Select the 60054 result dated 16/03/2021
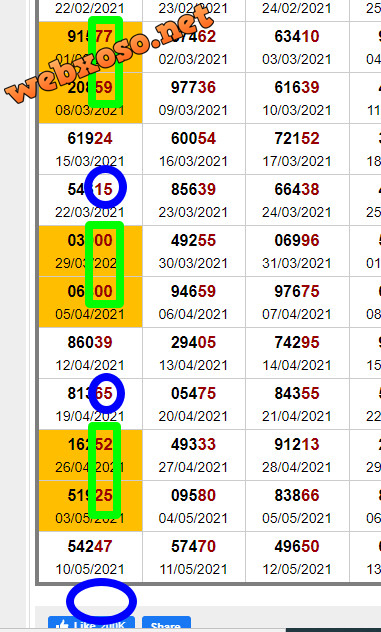The height and width of the screenshot is (632, 381). 194,149
